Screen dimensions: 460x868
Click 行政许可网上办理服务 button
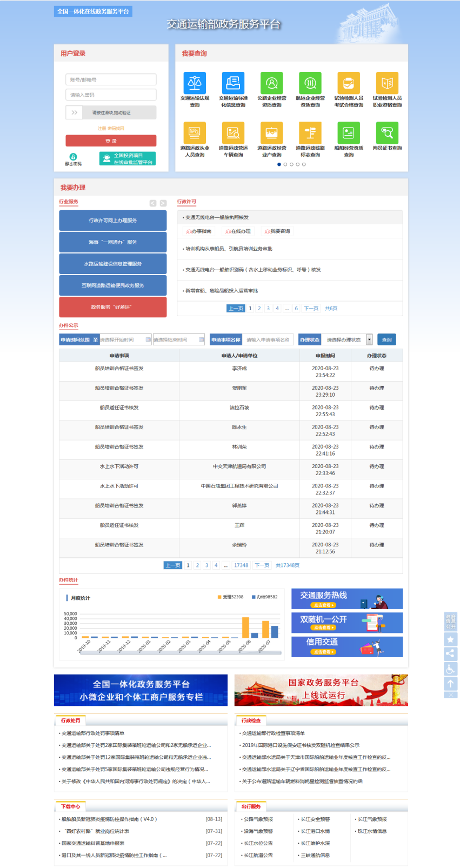click(113, 221)
